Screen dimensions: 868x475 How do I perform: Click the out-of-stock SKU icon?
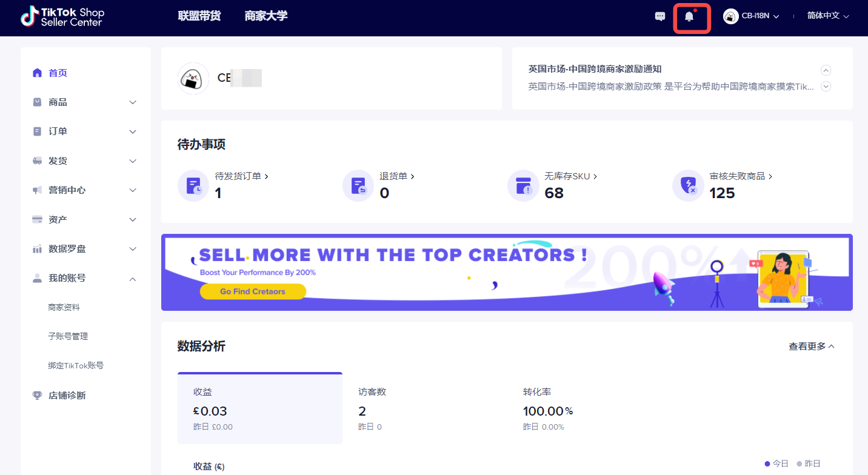point(523,185)
